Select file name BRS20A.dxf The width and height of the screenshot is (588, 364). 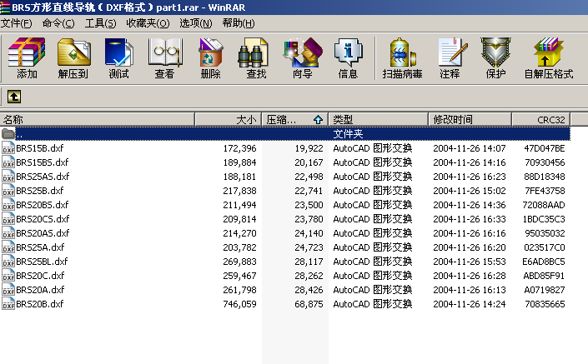tap(40, 290)
